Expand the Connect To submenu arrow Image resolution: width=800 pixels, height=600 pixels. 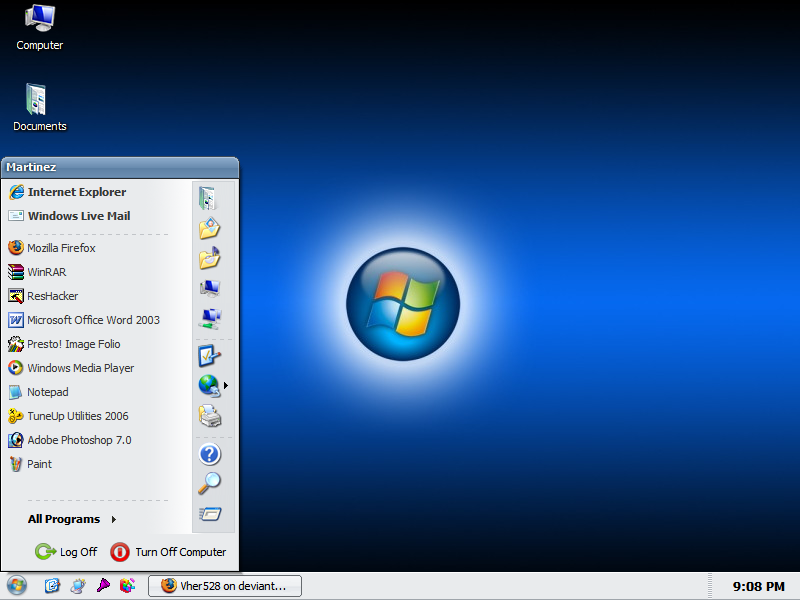click(x=226, y=386)
